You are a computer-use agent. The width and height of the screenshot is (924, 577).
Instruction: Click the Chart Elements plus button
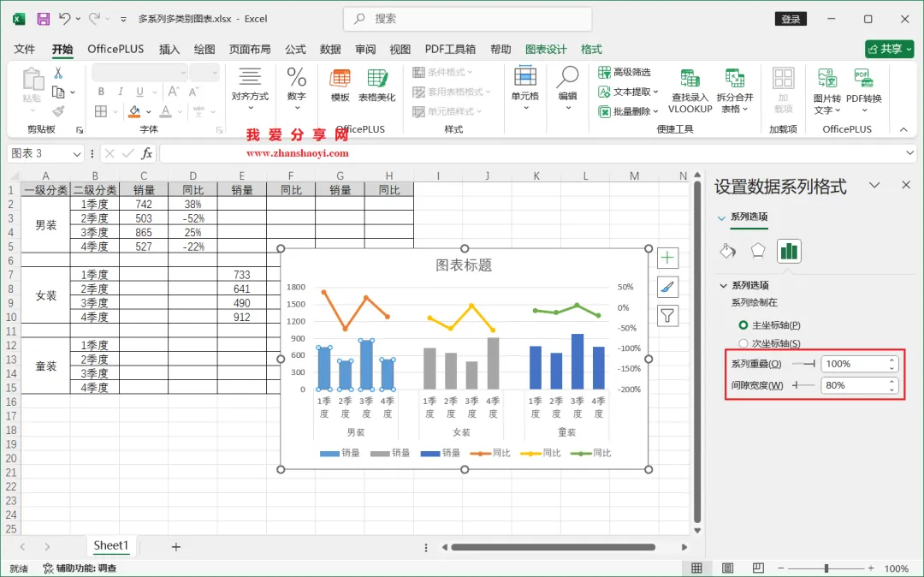[667, 258]
